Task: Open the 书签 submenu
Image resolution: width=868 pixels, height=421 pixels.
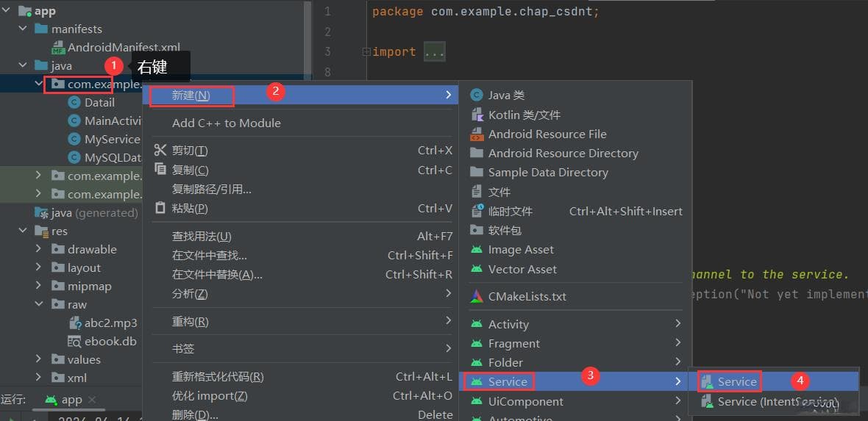Action: (301, 348)
